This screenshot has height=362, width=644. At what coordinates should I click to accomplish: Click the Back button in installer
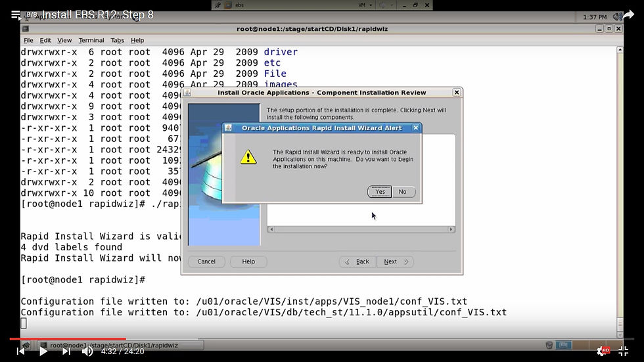click(x=357, y=261)
